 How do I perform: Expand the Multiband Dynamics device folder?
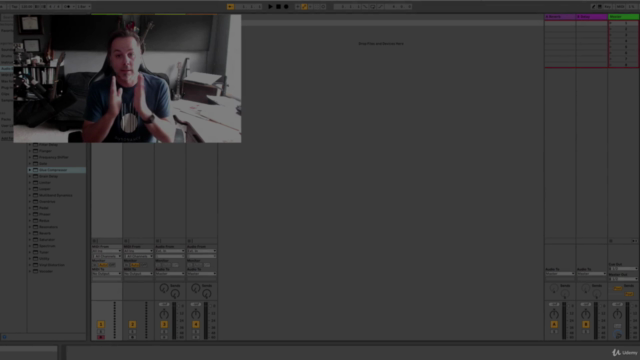(x=30, y=195)
